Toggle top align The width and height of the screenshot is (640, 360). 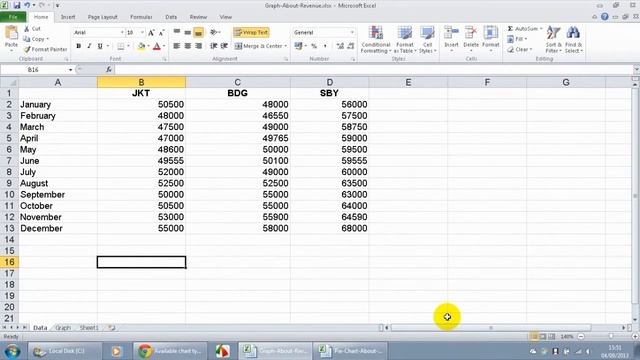coord(177,32)
